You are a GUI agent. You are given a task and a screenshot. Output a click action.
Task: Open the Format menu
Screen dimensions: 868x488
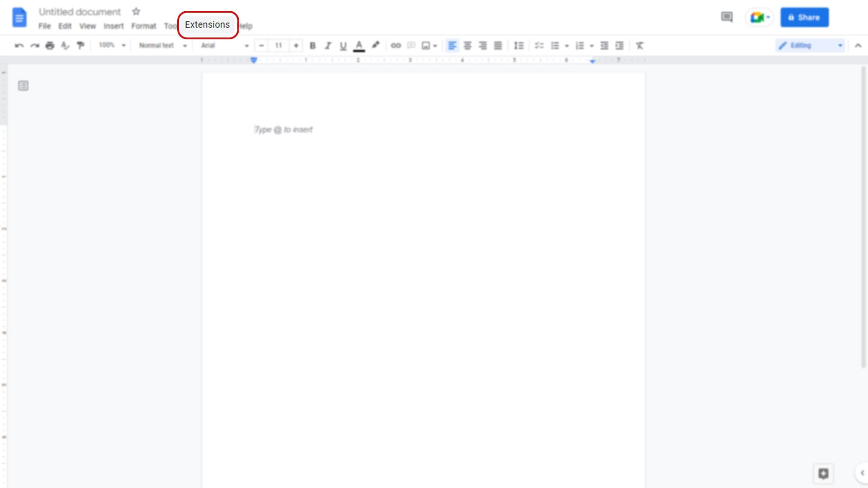pos(144,26)
